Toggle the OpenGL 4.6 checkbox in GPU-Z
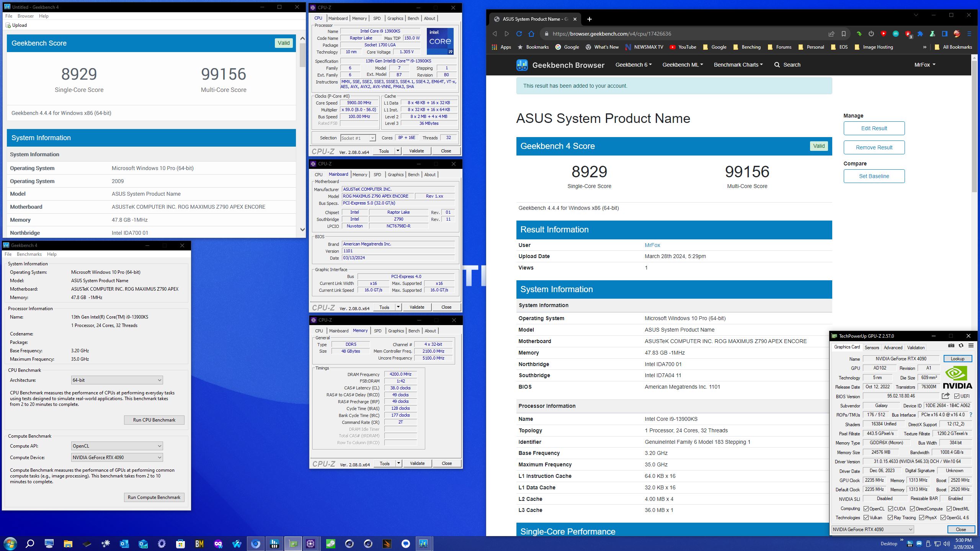This screenshot has height=551, width=980. (x=943, y=518)
